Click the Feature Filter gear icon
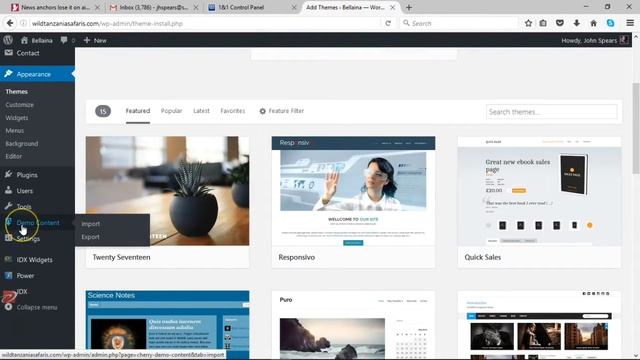Image resolution: width=640 pixels, height=360 pixels. (x=262, y=111)
